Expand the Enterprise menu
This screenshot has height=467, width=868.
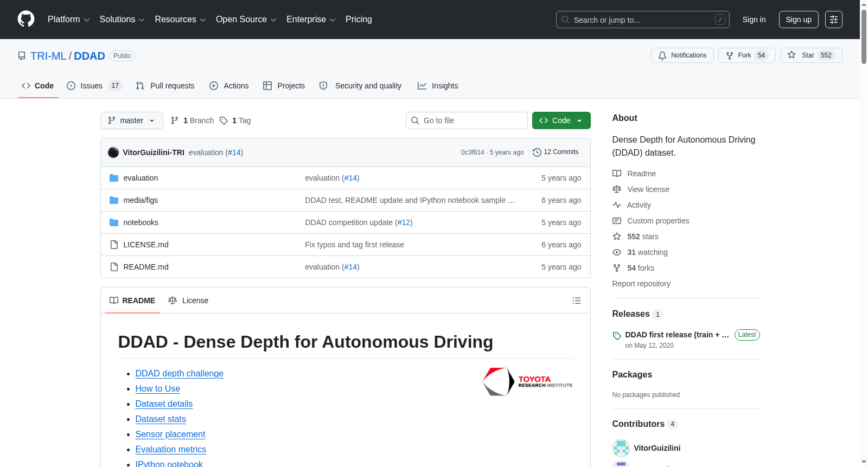pyautogui.click(x=311, y=20)
